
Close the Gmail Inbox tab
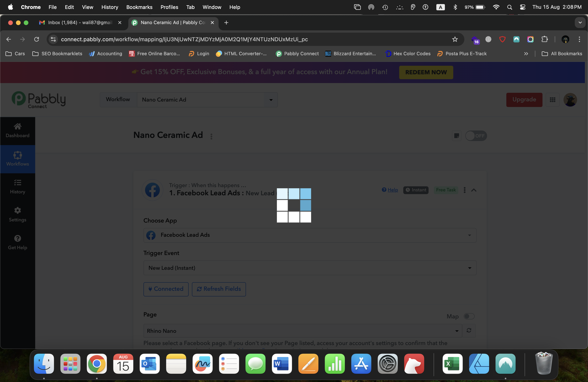120,23
